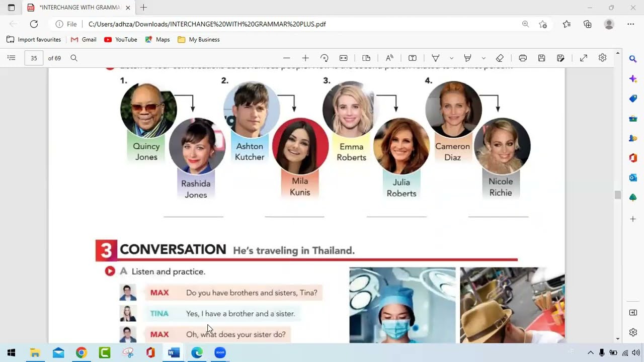Click the Cameron Diaz name label

pos(452,152)
